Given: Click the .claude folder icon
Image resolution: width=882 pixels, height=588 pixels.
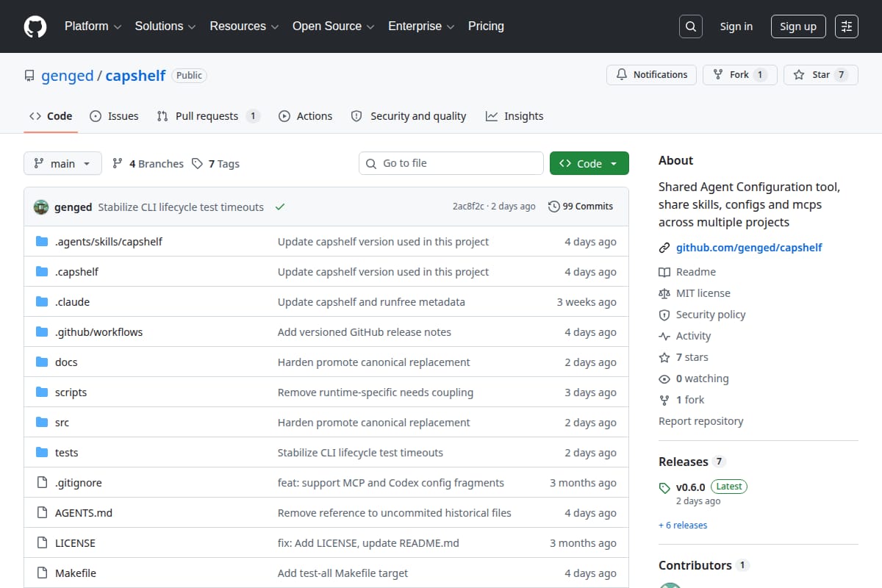Looking at the screenshot, I should tap(42, 301).
